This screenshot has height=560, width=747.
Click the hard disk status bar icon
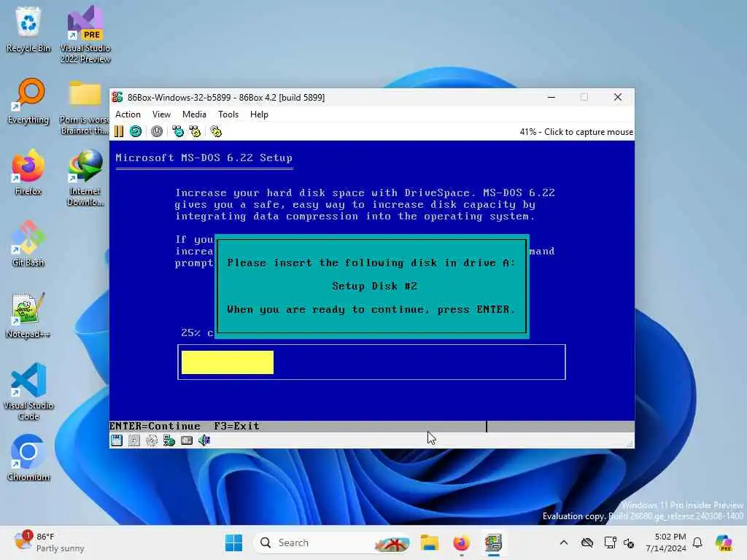187,440
